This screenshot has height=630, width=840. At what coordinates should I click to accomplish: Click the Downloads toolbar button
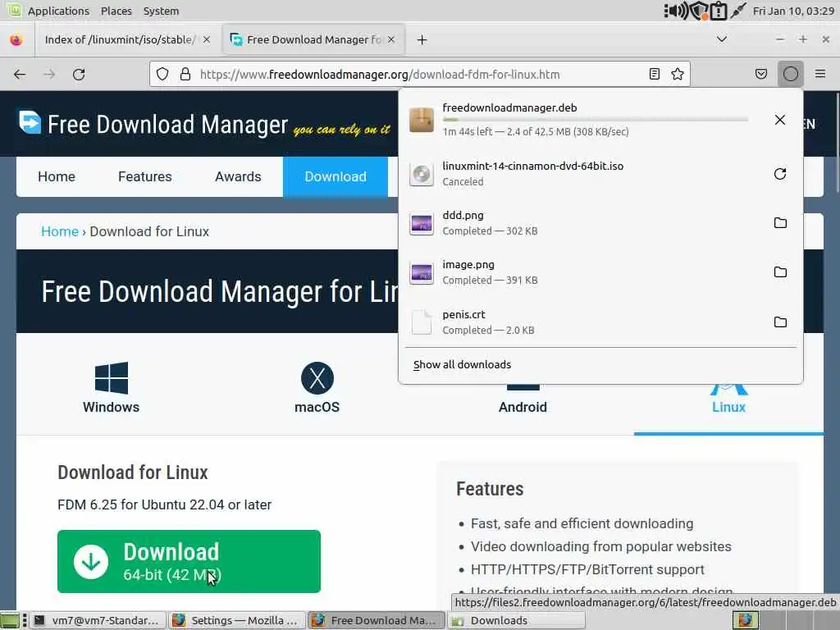point(790,74)
